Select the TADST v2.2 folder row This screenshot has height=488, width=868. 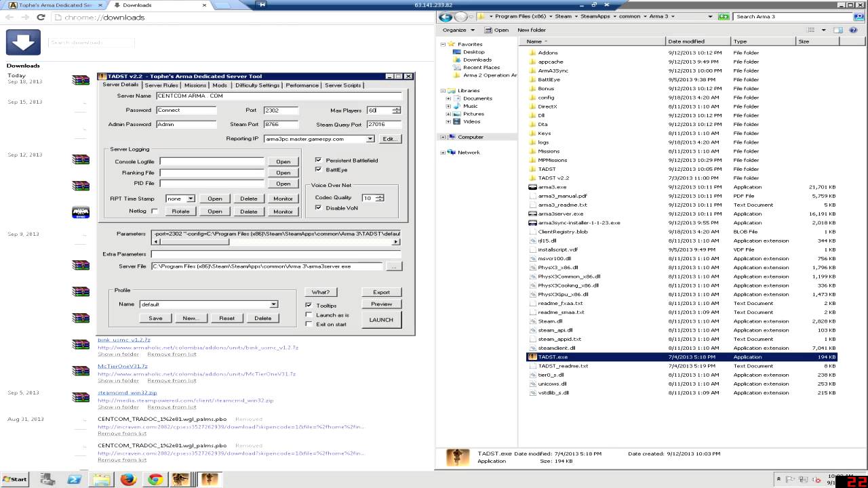tap(682, 178)
